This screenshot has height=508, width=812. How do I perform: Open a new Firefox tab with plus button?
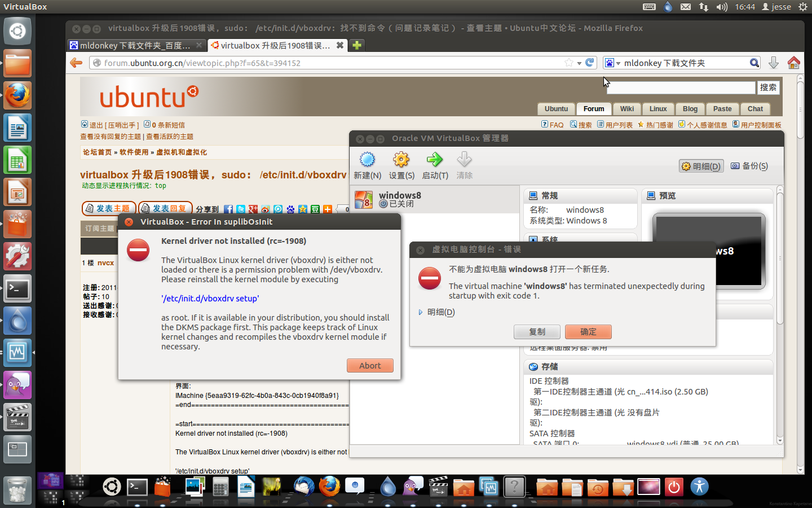coord(357,45)
